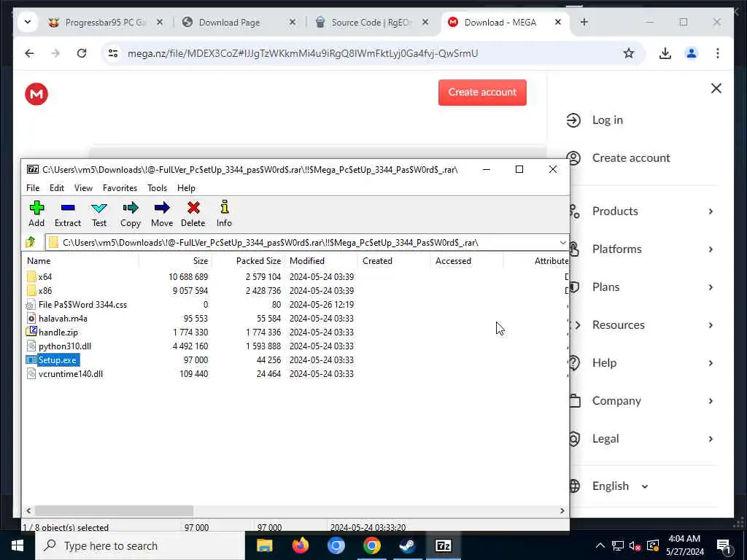
Task: Open Firefox from taskbar
Action: pos(300,545)
